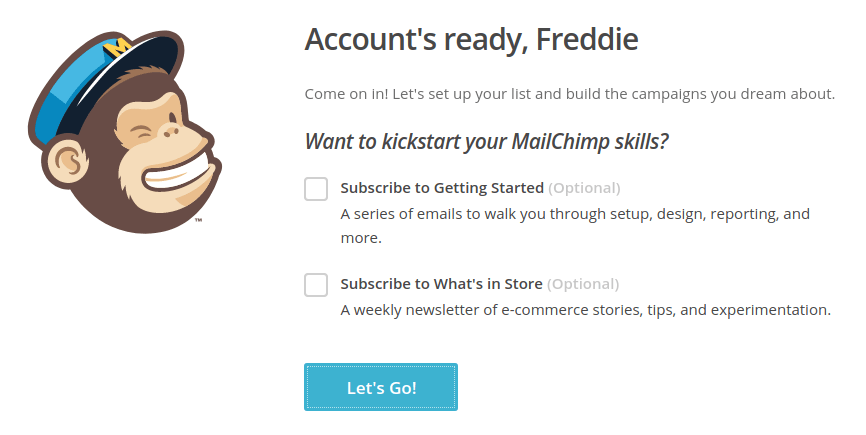Click the "Subscribe to Getting Started" label text
This screenshot has height=435, width=866.
[442, 188]
